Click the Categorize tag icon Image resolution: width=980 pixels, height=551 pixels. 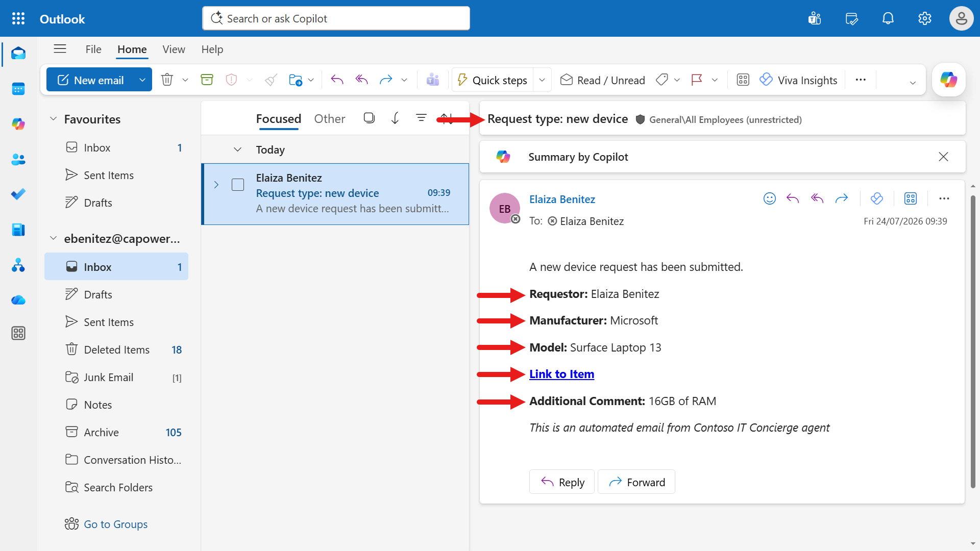(x=662, y=80)
